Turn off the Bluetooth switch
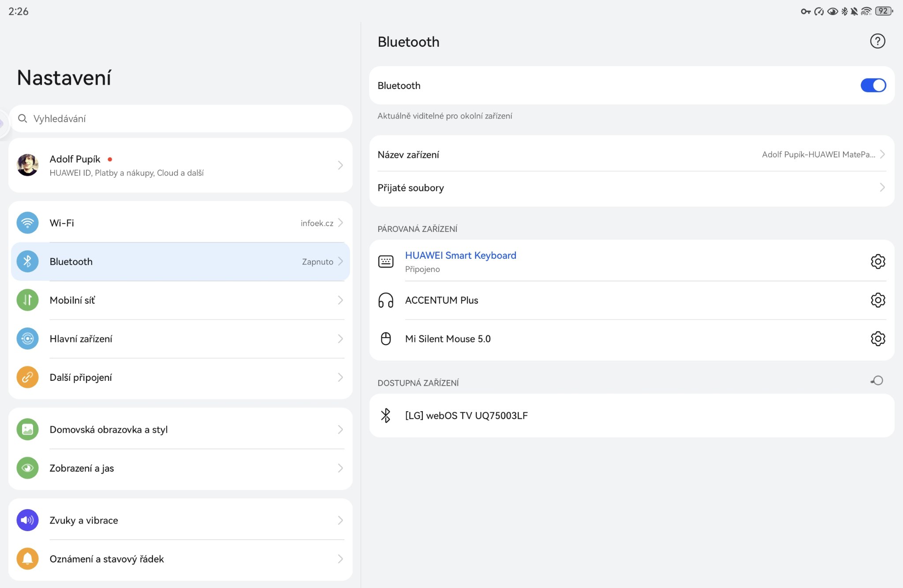This screenshot has height=588, width=903. pos(873,86)
